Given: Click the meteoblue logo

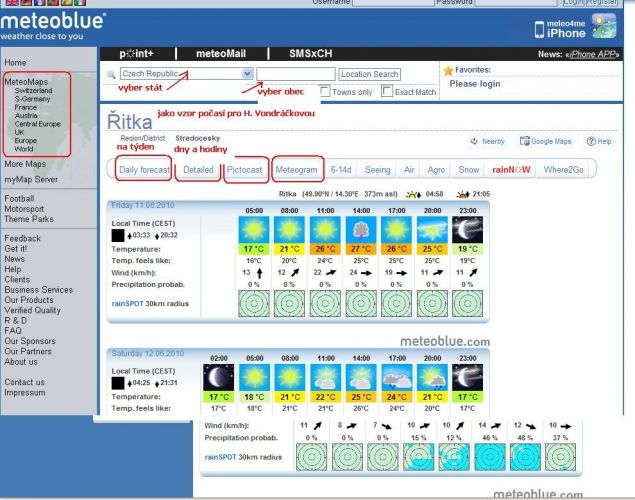Looking at the screenshot, I should 53,26.
